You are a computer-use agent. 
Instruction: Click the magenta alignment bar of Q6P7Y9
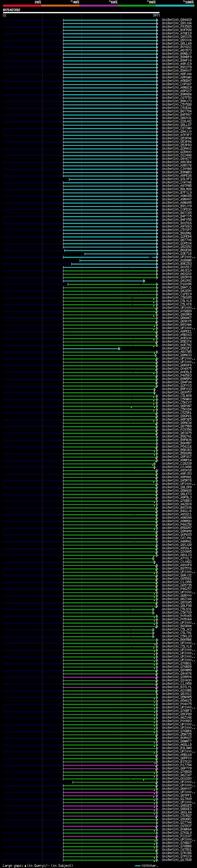click(x=111, y=768)
